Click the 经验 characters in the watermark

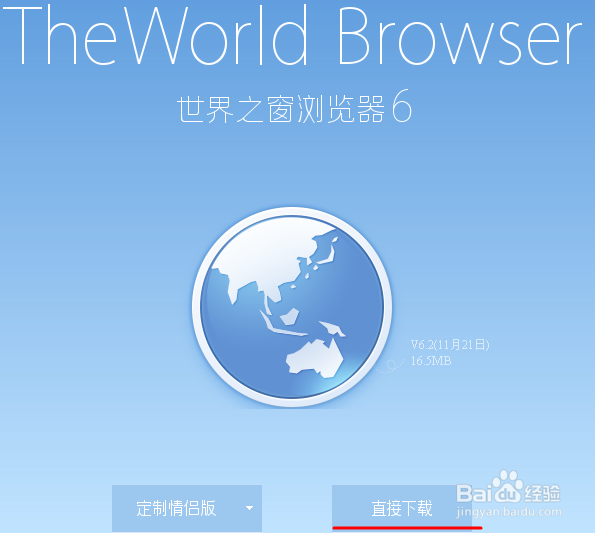click(542, 493)
